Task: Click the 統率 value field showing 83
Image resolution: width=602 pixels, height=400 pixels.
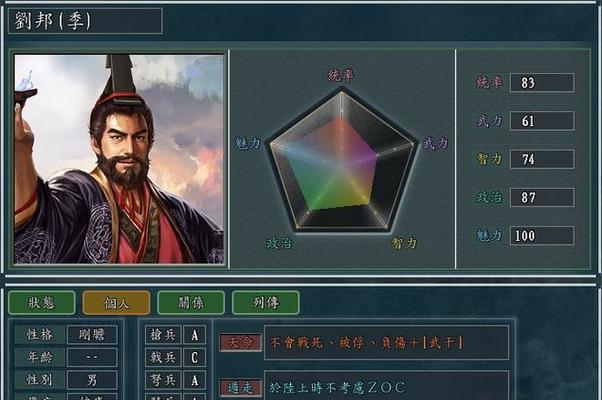Action: pos(542,83)
